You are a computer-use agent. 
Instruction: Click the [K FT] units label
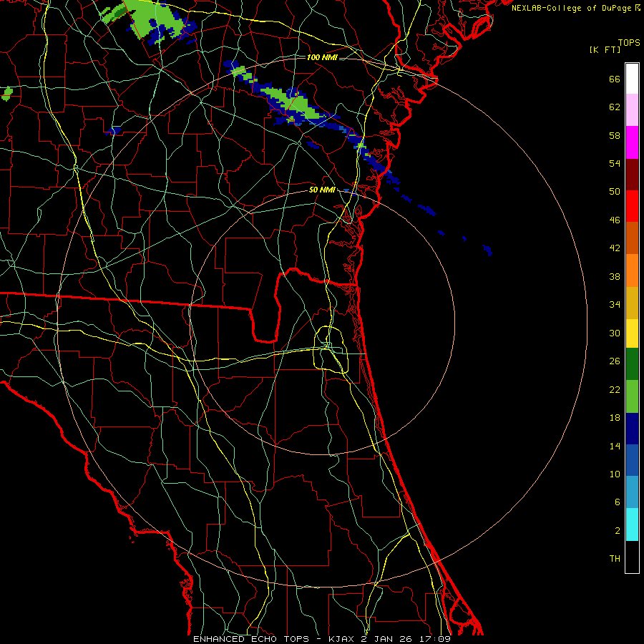[605, 49]
